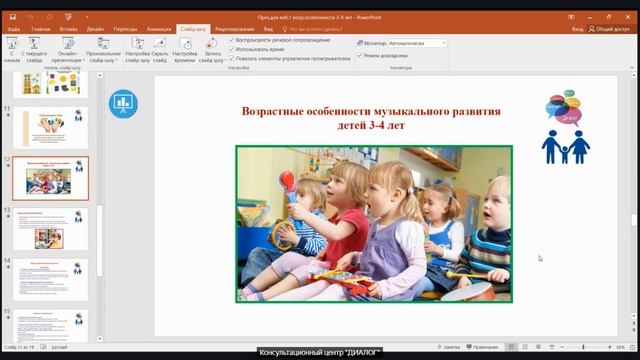Click the Заметки notes button in status bar
The image size is (640, 360).
click(448, 347)
